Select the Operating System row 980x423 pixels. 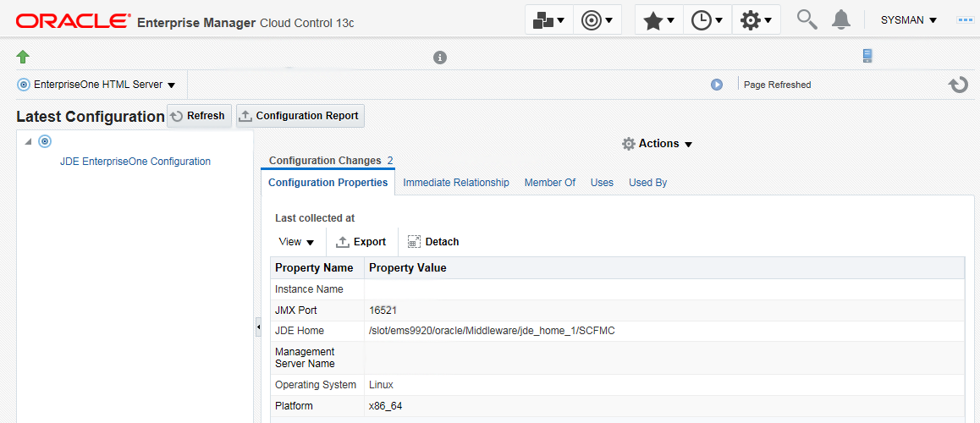[x=618, y=385]
